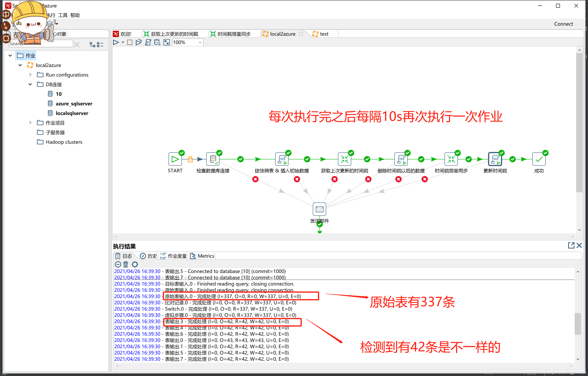The width and height of the screenshot is (588, 376).
Task: Run the job with the play icon
Action: 116,42
